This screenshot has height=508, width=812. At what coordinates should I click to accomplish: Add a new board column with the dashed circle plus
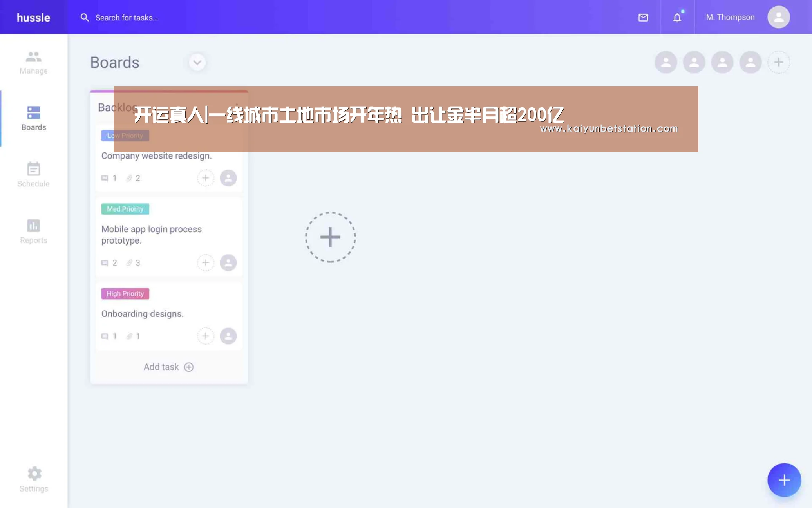330,237
